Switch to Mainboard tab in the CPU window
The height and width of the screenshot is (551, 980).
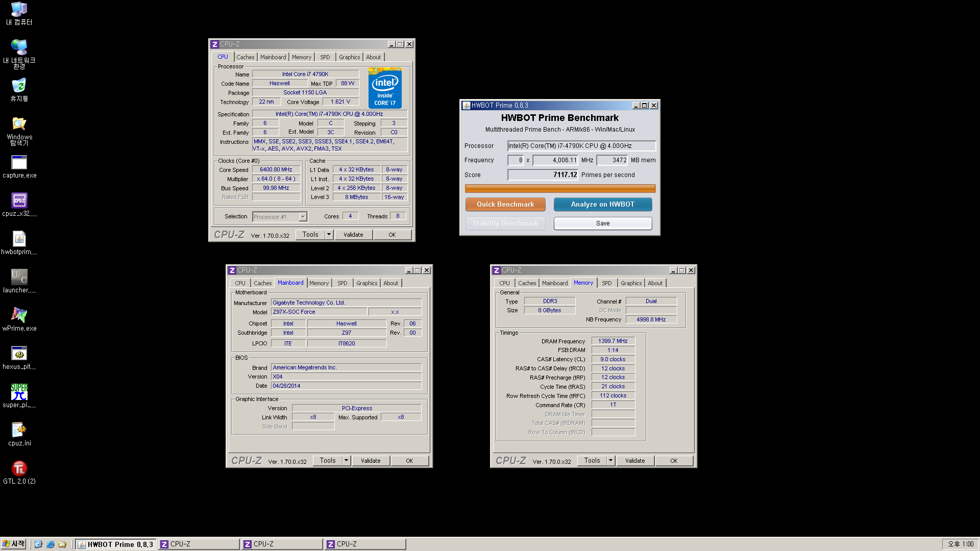pyautogui.click(x=273, y=57)
